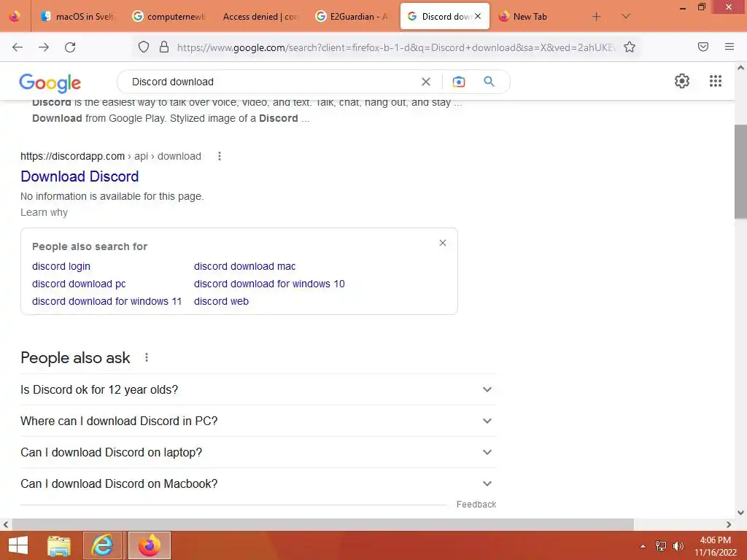The image size is (747, 560).
Task: Click the Firefox URL address bar
Action: (x=395, y=47)
